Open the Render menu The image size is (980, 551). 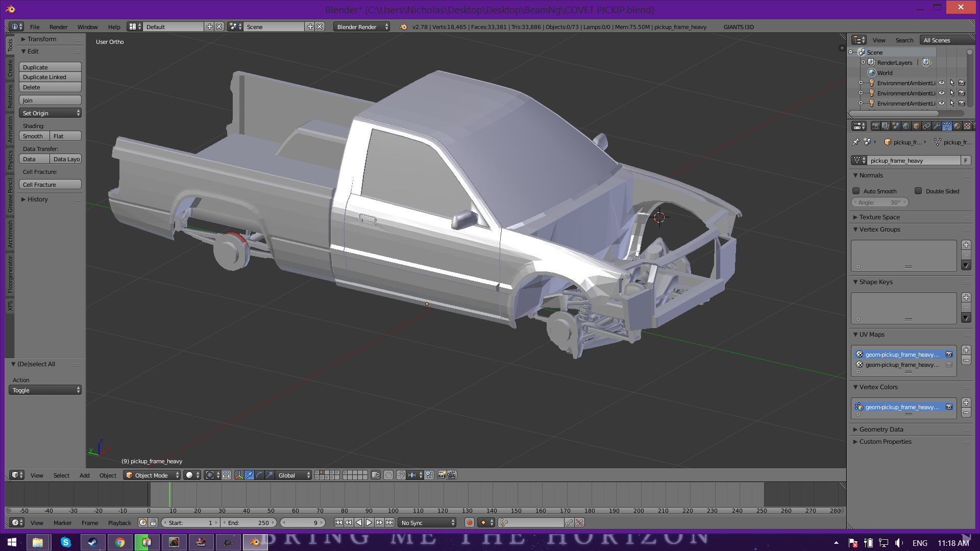tap(58, 27)
